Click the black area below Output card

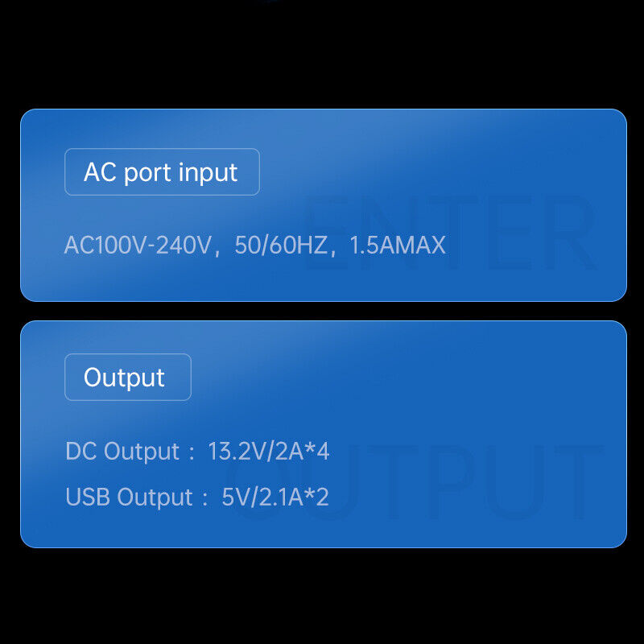coord(322,596)
